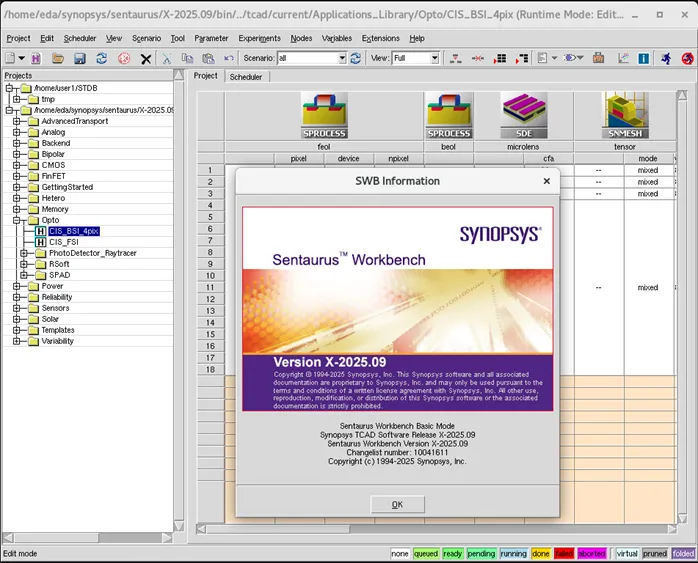Expand the AdvancedTransport folder
The width and height of the screenshot is (698, 563).
click(16, 121)
